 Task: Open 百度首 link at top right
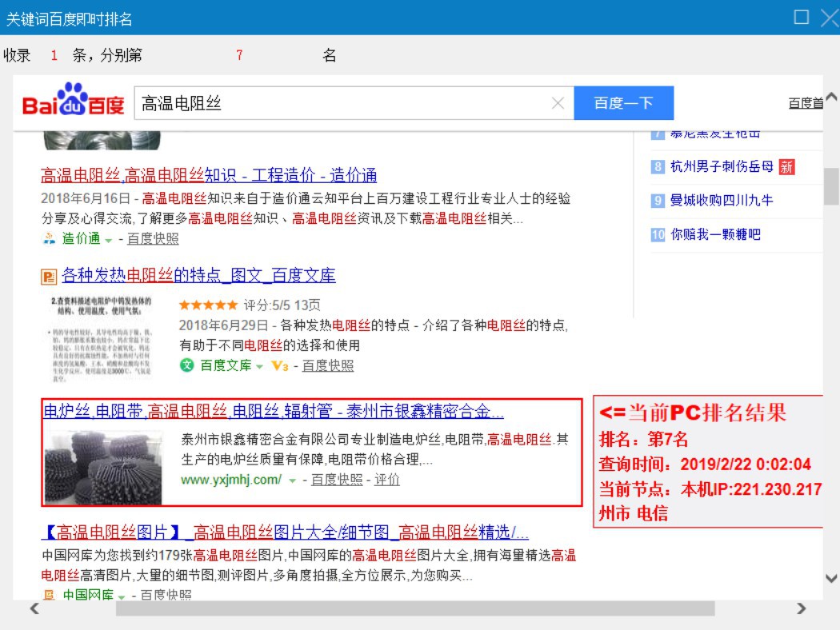point(805,103)
